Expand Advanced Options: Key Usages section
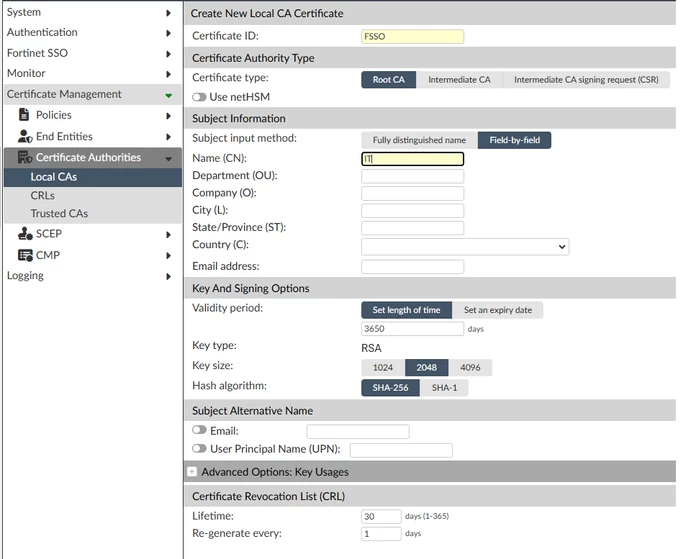Viewport: 691px width, 559px height. (x=430, y=472)
